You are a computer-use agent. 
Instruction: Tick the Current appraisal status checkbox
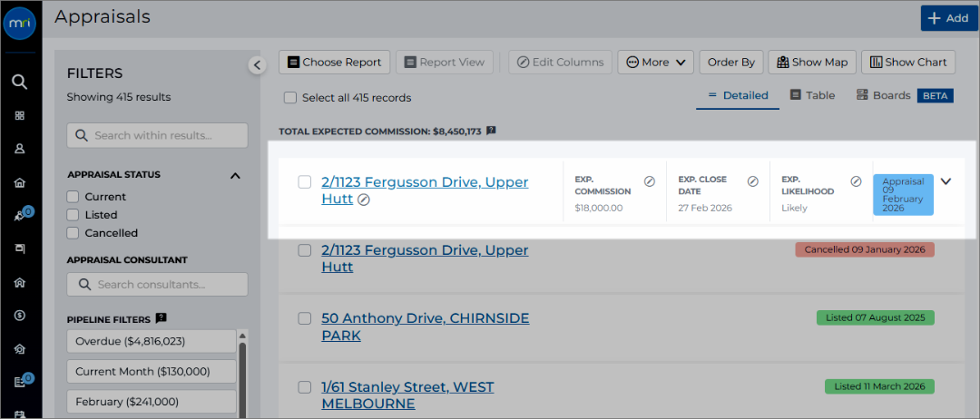pyautogui.click(x=73, y=197)
